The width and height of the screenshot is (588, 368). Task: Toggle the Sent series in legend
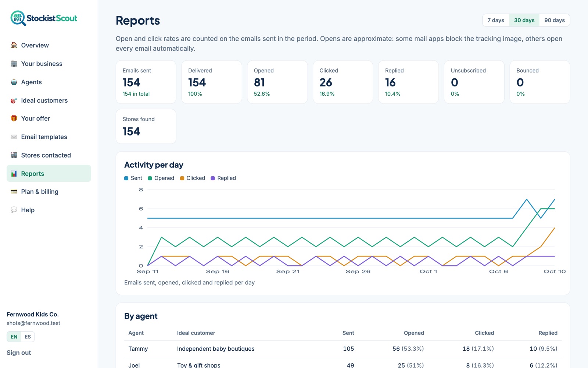coord(133,178)
